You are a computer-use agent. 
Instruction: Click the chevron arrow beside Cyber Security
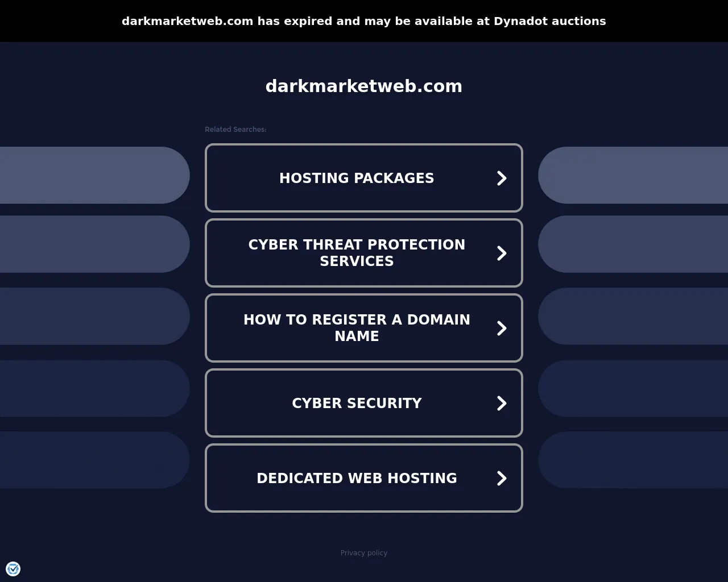502,403
